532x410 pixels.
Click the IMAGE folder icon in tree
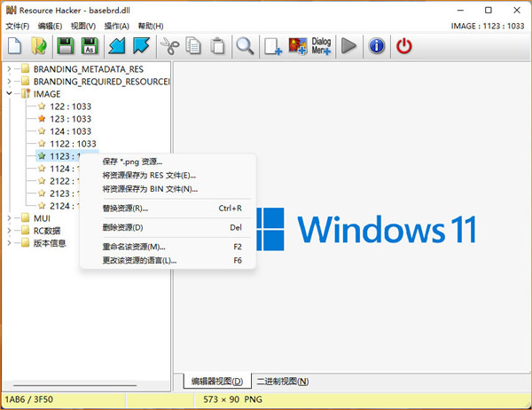pyautogui.click(x=26, y=94)
